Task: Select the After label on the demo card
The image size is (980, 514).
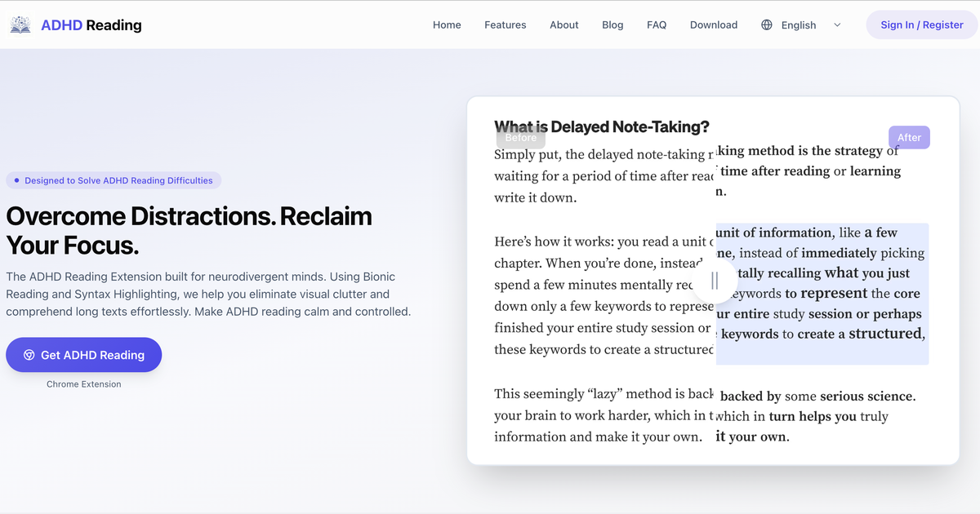Action: pyautogui.click(x=909, y=137)
